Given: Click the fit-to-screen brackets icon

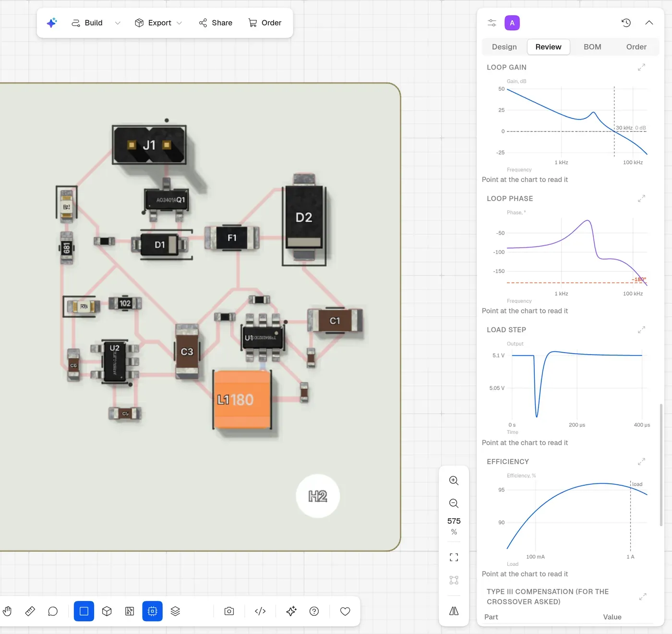Looking at the screenshot, I should pos(454,557).
